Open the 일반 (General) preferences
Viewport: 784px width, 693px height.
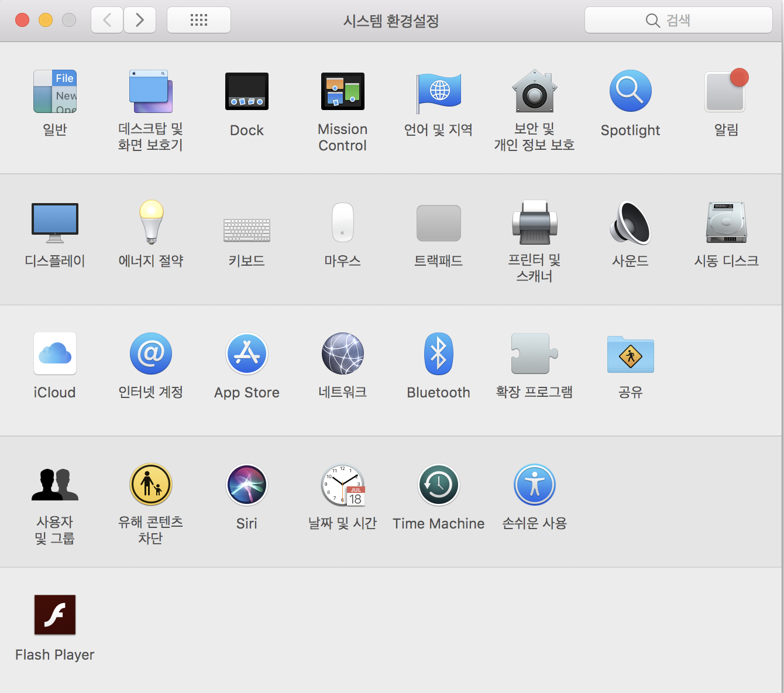pyautogui.click(x=55, y=91)
